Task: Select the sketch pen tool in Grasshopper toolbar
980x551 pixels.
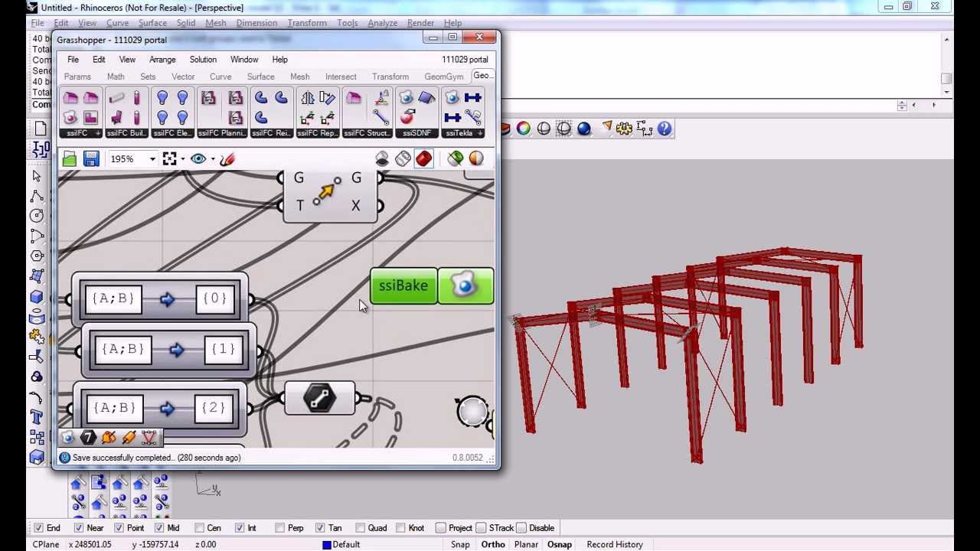Action: [x=227, y=159]
